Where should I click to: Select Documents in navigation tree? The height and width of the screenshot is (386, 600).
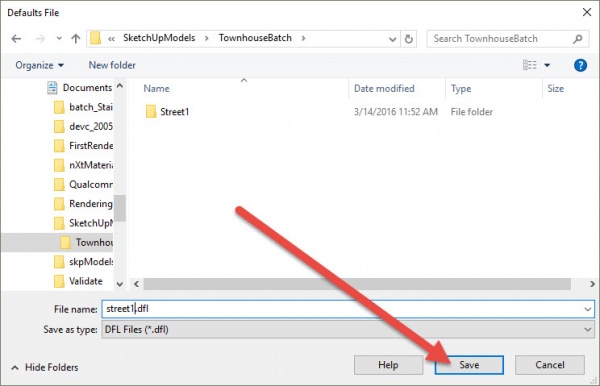coord(80,88)
